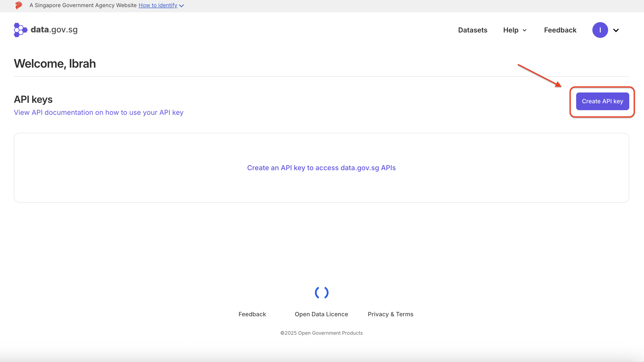
Task: Click the Welcome, Ibrah heading
Action: pyautogui.click(x=55, y=63)
